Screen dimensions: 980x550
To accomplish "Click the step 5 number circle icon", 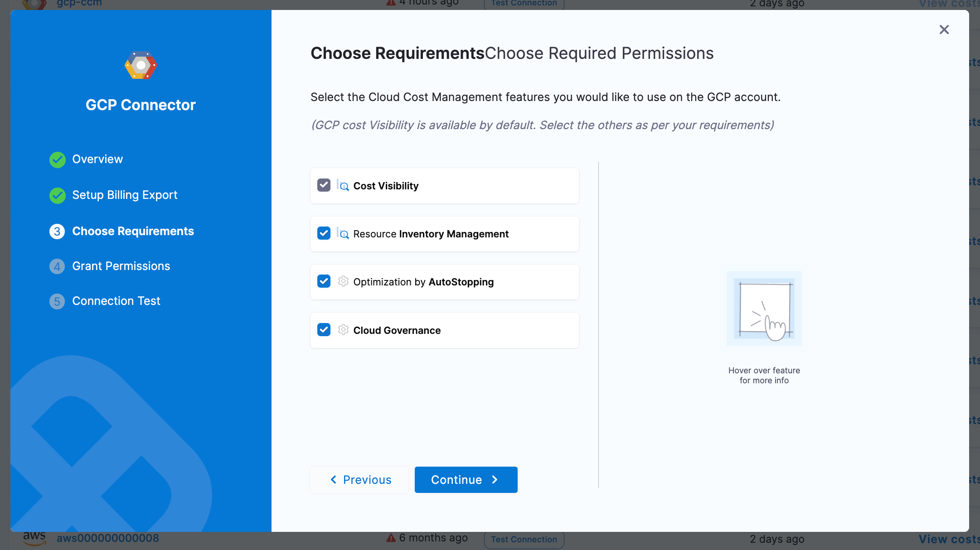I will pyautogui.click(x=57, y=301).
